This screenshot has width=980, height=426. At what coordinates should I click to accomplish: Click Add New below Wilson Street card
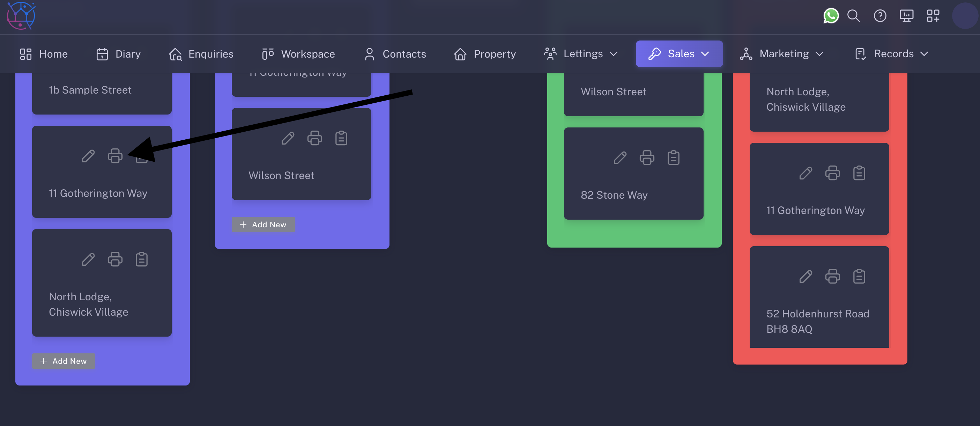[263, 224]
